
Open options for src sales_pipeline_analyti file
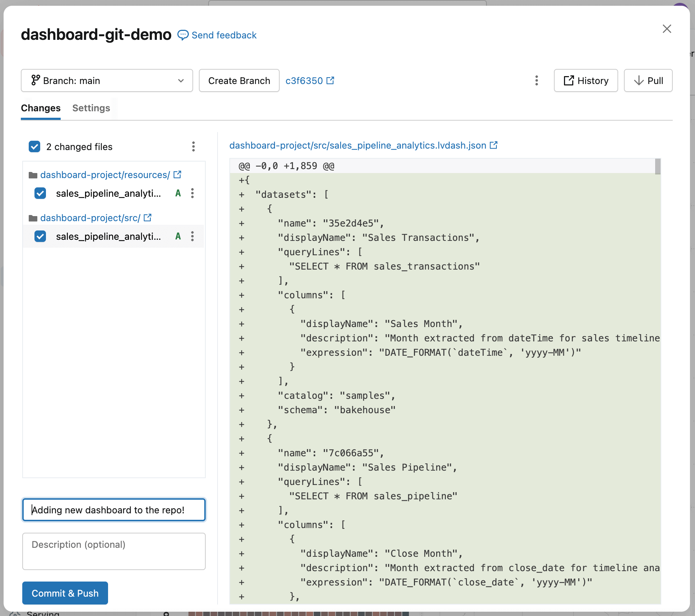click(192, 236)
